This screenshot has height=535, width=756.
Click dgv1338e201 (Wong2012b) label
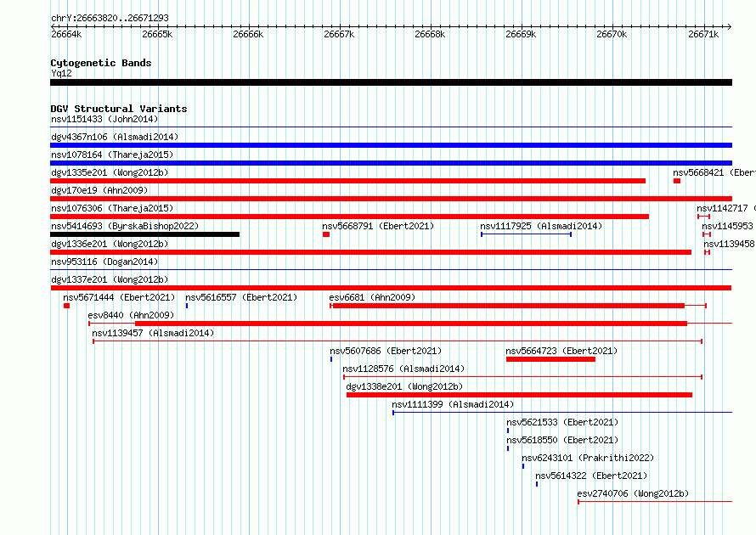[x=404, y=386]
